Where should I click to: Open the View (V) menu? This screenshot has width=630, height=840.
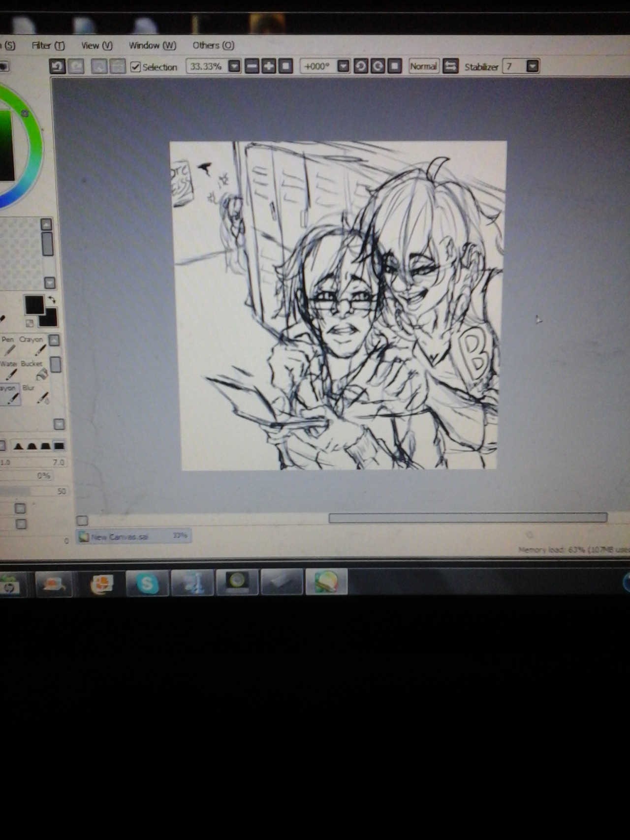[x=97, y=45]
